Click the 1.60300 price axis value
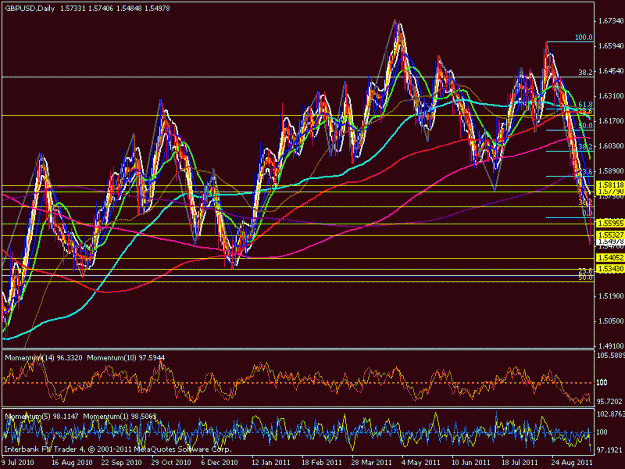Image resolution: width=625 pixels, height=469 pixels. (x=611, y=146)
